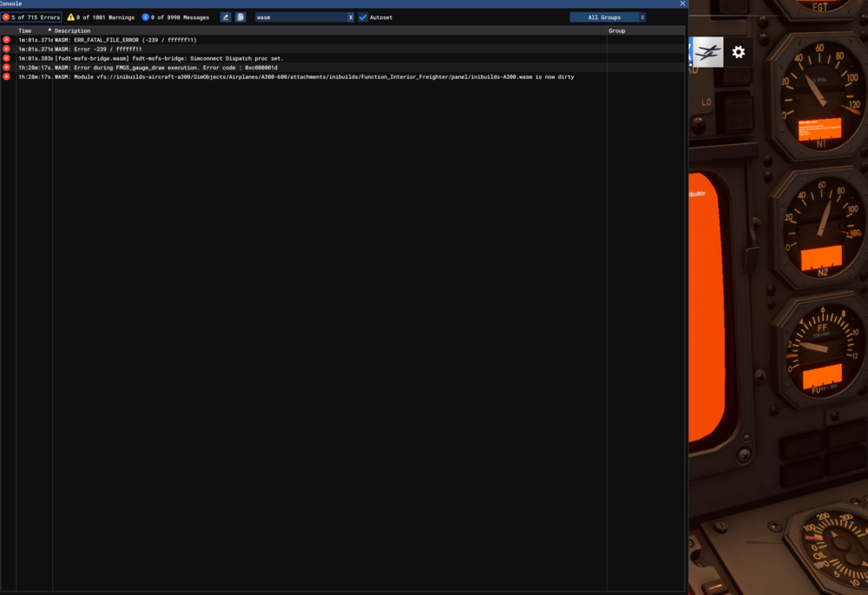Open the settings gear in the sim toolbar
Image resolution: width=868 pixels, height=595 pixels.
[x=738, y=52]
